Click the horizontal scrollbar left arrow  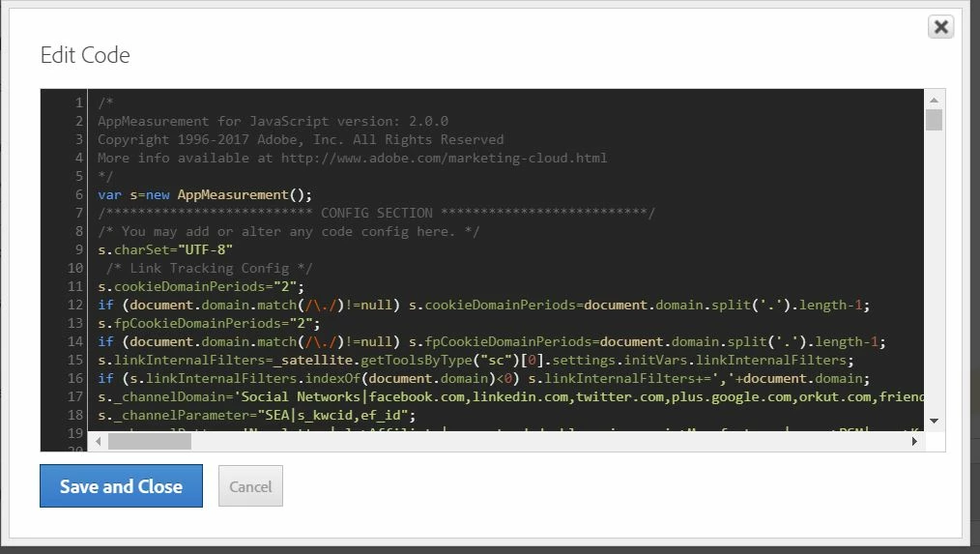tap(99, 442)
